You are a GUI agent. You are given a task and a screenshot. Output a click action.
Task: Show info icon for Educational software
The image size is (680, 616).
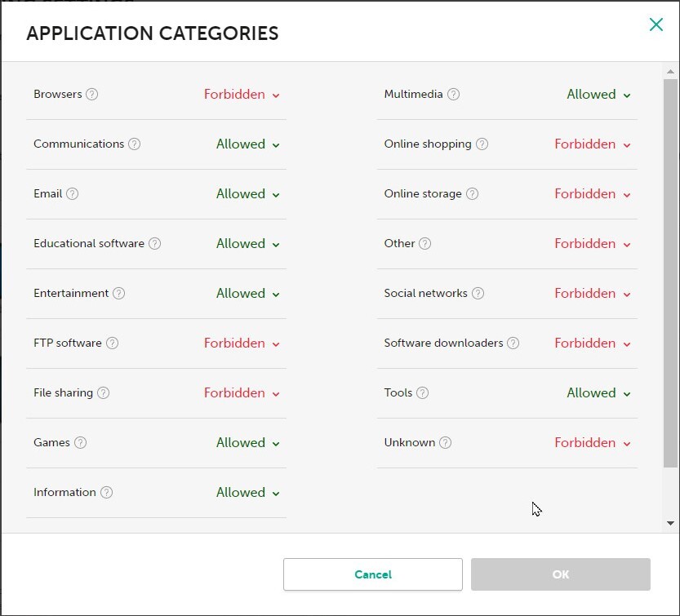pos(155,244)
